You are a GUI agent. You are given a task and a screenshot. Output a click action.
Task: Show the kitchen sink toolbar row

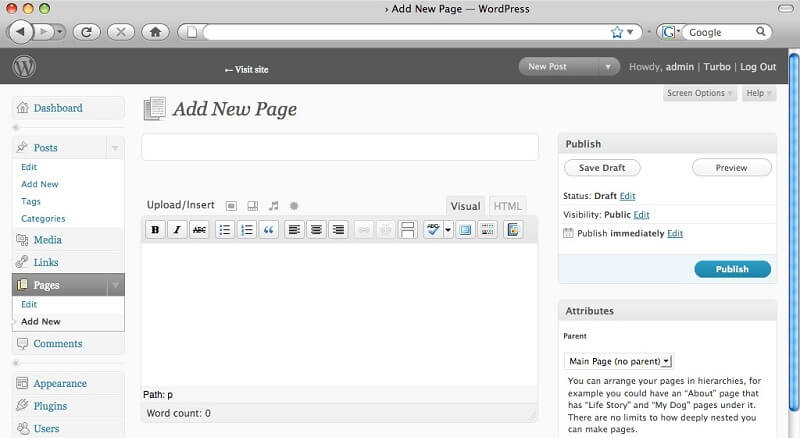(x=487, y=230)
